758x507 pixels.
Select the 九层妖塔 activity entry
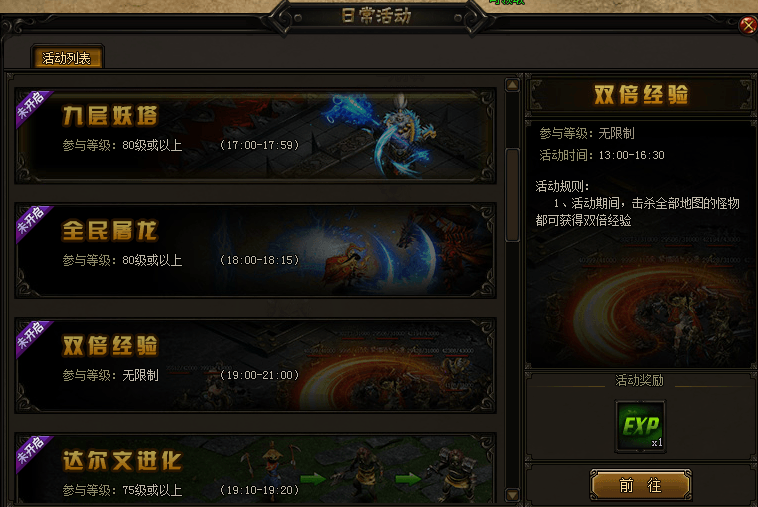pos(255,136)
